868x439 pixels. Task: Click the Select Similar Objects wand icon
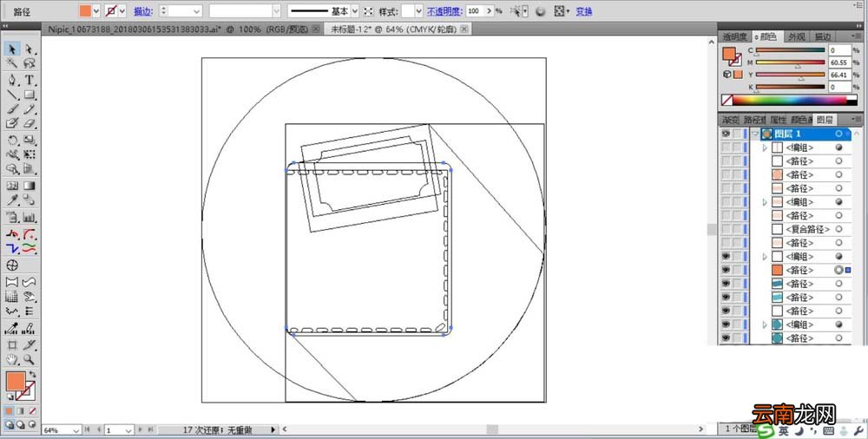tap(516, 11)
